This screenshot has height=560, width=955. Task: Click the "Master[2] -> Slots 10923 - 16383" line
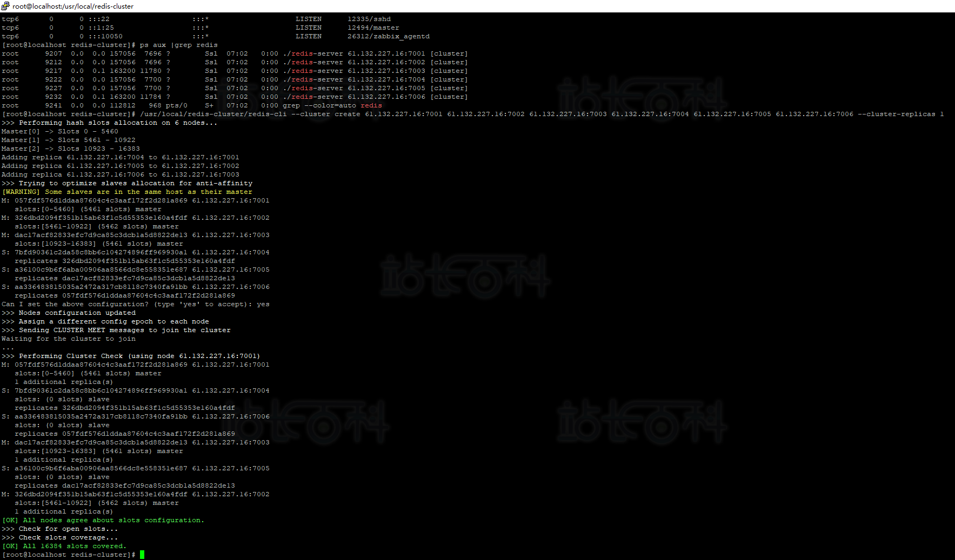pos(71,149)
